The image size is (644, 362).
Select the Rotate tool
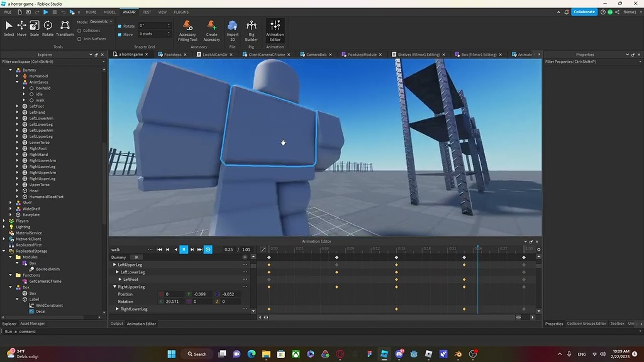tap(48, 26)
